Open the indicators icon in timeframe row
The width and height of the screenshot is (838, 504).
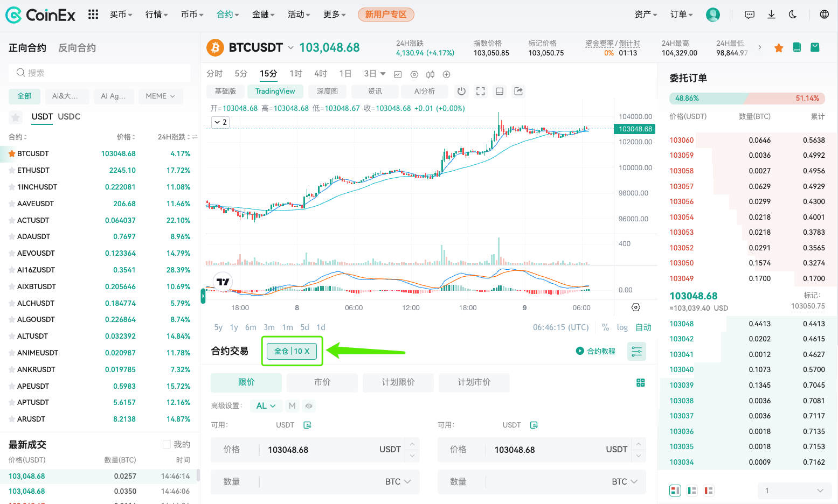pos(430,74)
